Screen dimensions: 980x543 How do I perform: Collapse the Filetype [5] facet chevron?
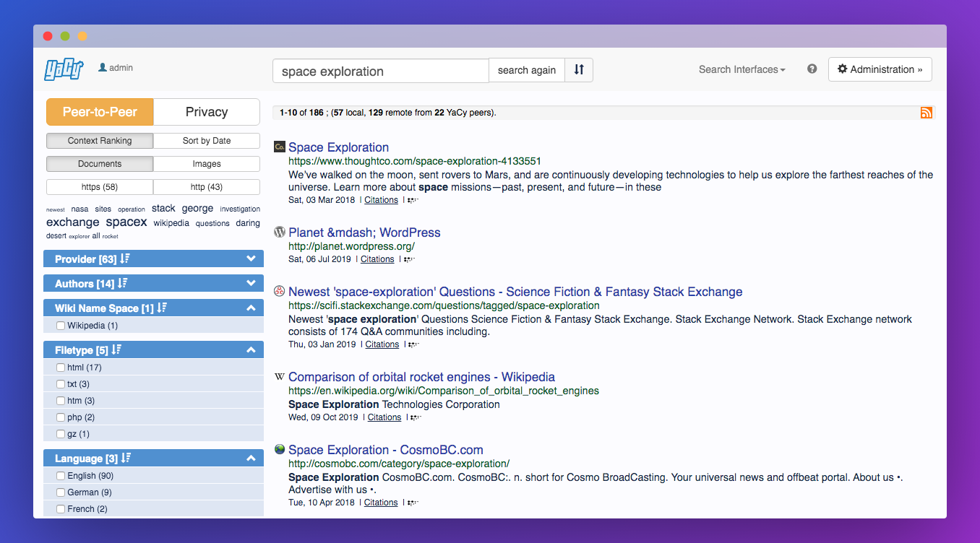[251, 349]
